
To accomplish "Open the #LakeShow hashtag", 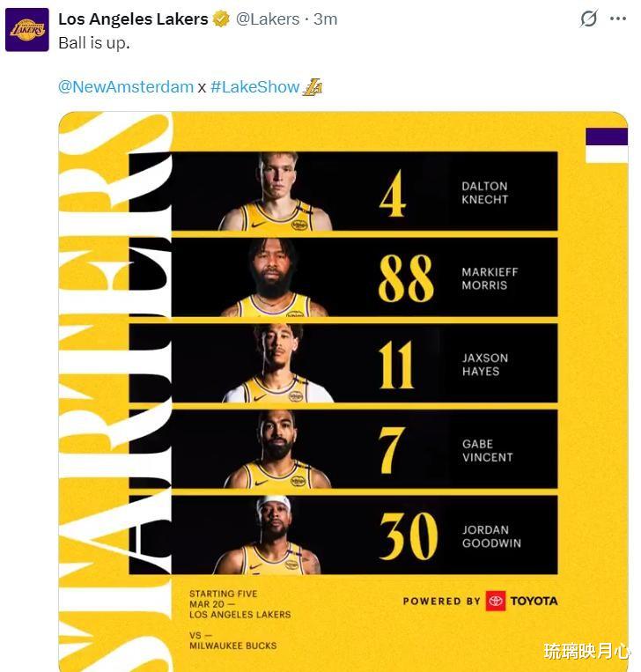I will coord(254,86).
